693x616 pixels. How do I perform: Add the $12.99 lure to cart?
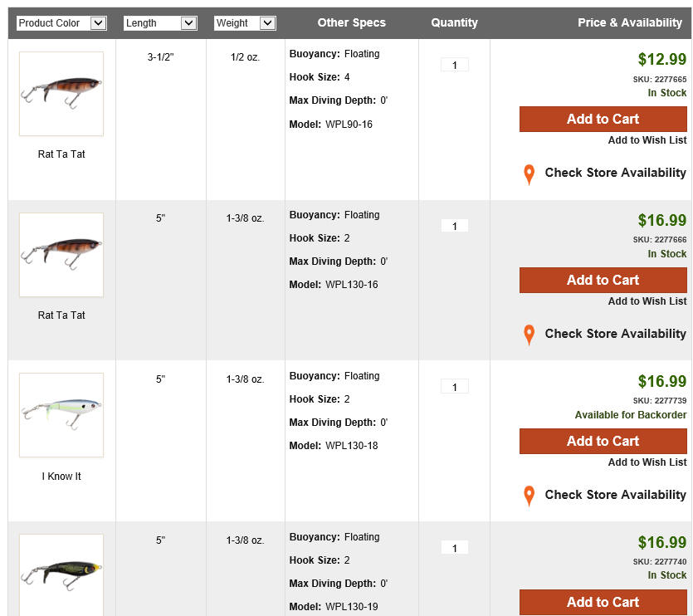(603, 119)
